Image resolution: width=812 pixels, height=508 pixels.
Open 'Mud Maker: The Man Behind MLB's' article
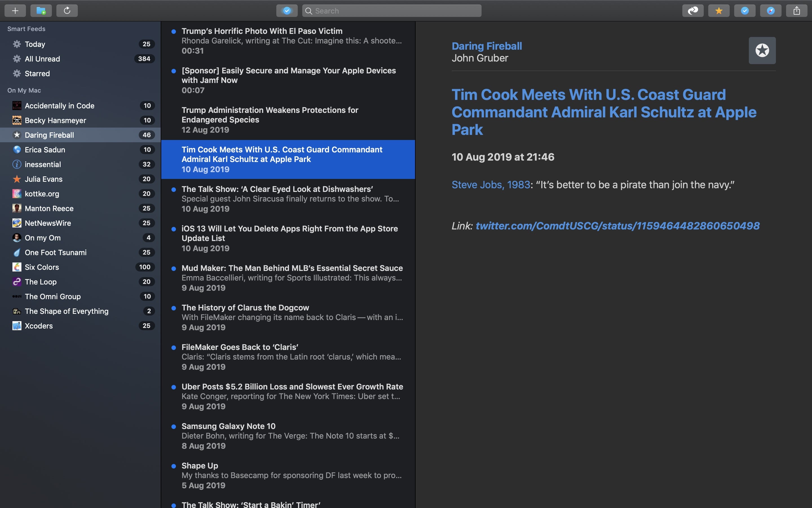click(288, 278)
